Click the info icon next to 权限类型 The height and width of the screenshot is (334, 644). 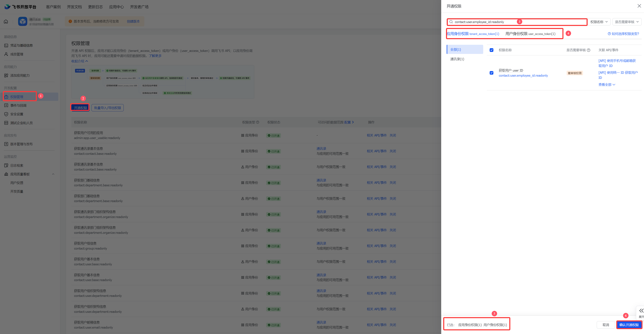(x=258, y=122)
